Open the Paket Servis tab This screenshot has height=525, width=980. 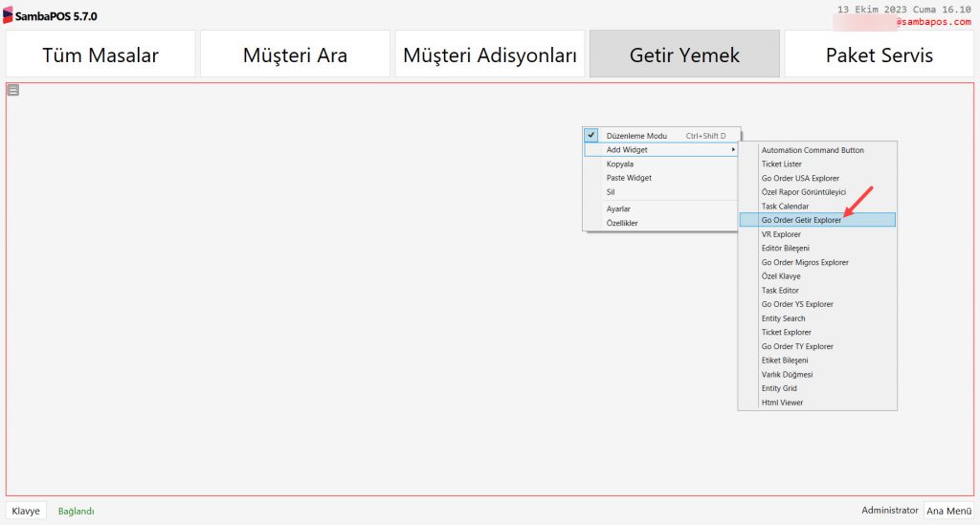[x=879, y=55]
